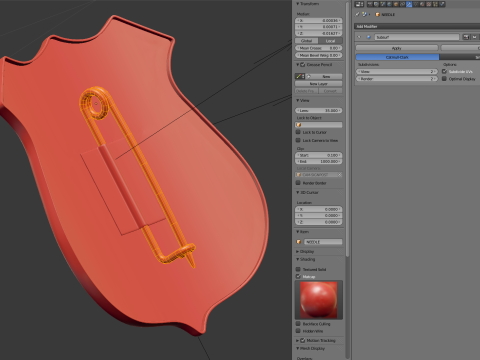Click the Clip End value field
The height and width of the screenshot is (360, 480).
pos(319,161)
